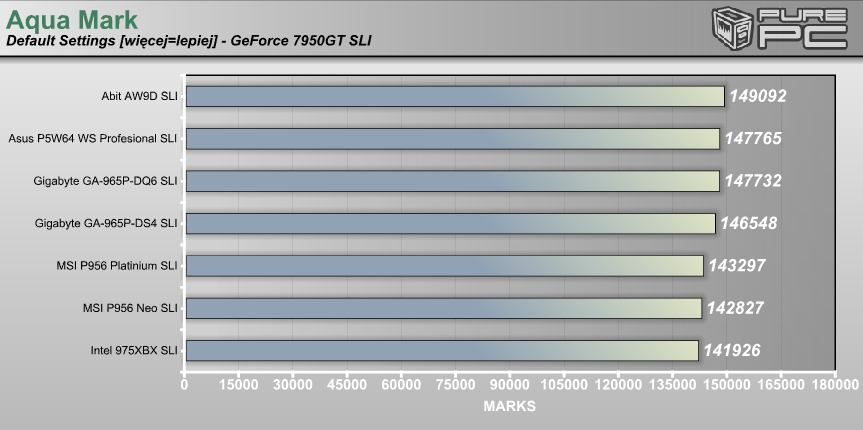Select the 'Gigabyte GA-965P-DS4 SLI' label
The height and width of the screenshot is (430, 863).
point(106,224)
